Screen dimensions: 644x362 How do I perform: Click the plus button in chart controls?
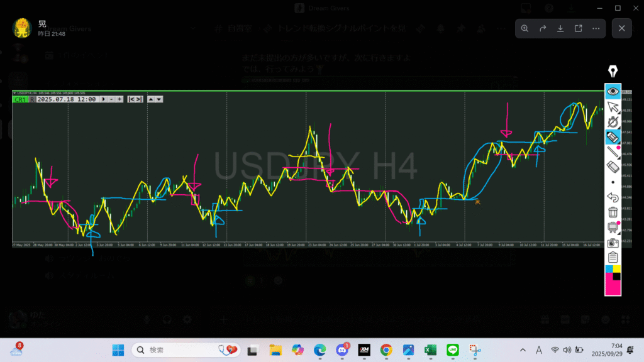[119, 99]
